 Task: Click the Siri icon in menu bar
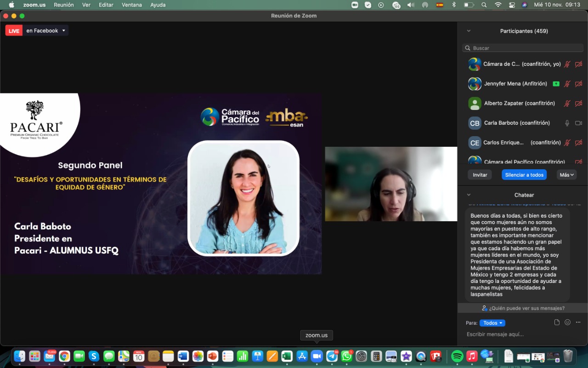[x=525, y=5]
